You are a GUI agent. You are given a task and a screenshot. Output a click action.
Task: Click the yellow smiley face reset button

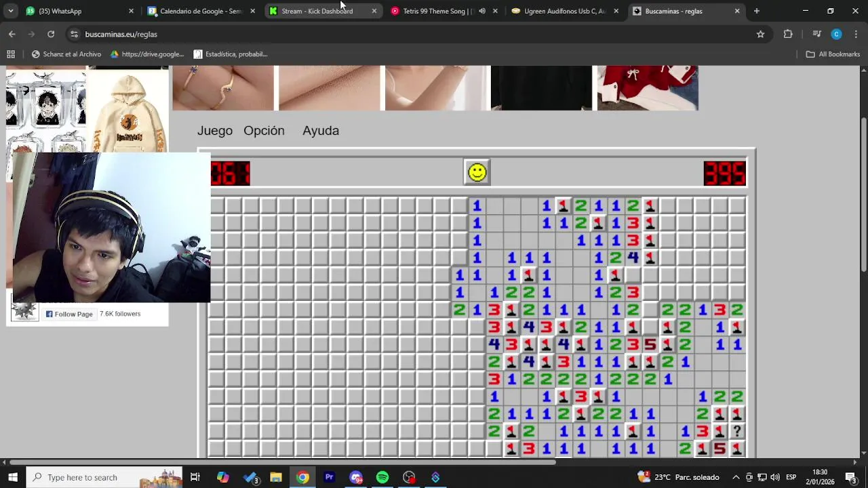(x=477, y=172)
